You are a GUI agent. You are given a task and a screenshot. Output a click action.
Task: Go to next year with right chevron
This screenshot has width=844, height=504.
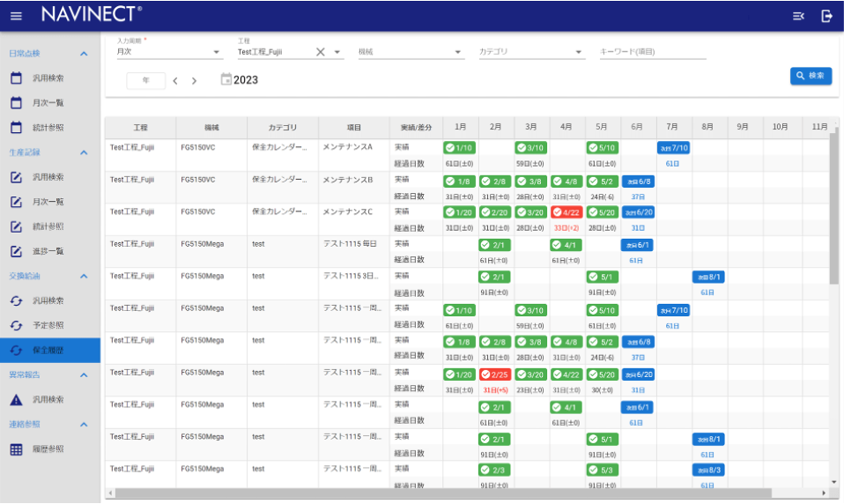point(195,81)
